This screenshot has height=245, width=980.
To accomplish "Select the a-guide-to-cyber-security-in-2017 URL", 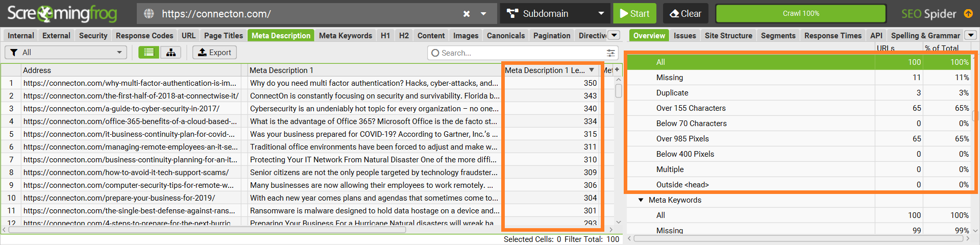I will tap(121, 108).
